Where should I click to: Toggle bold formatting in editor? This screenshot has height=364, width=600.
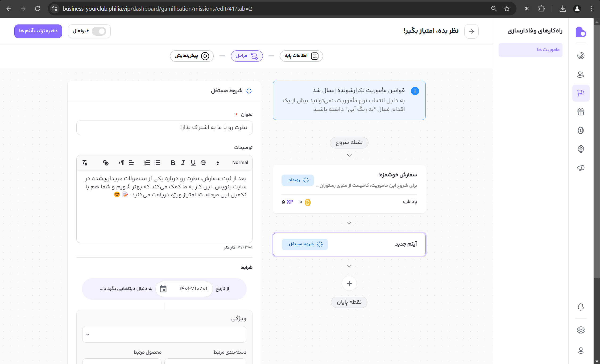pyautogui.click(x=173, y=163)
